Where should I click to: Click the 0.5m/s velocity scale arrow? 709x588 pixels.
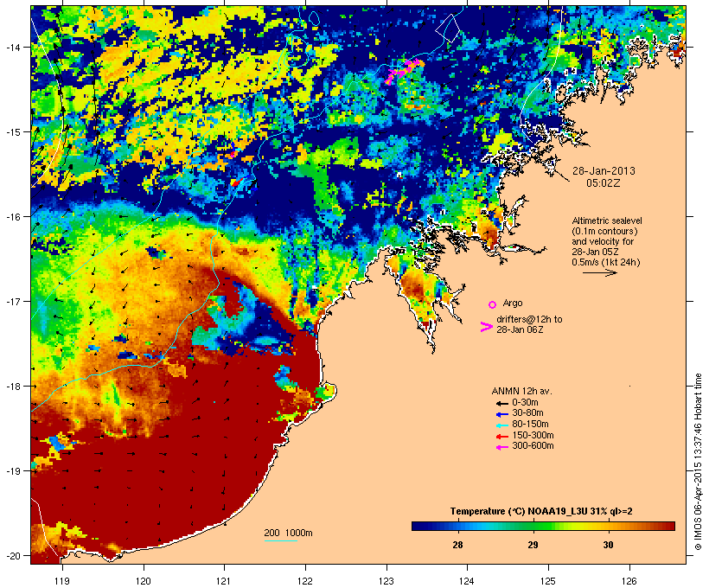click(599, 272)
